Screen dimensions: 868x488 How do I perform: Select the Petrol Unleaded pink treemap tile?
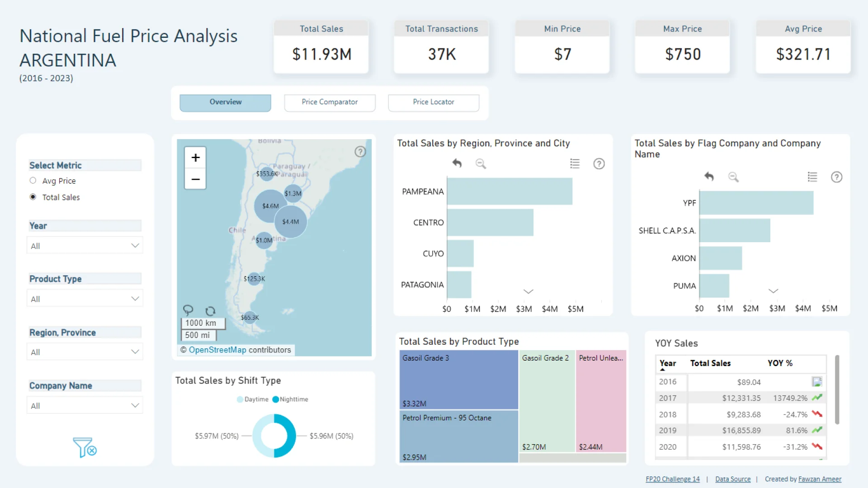(x=601, y=401)
